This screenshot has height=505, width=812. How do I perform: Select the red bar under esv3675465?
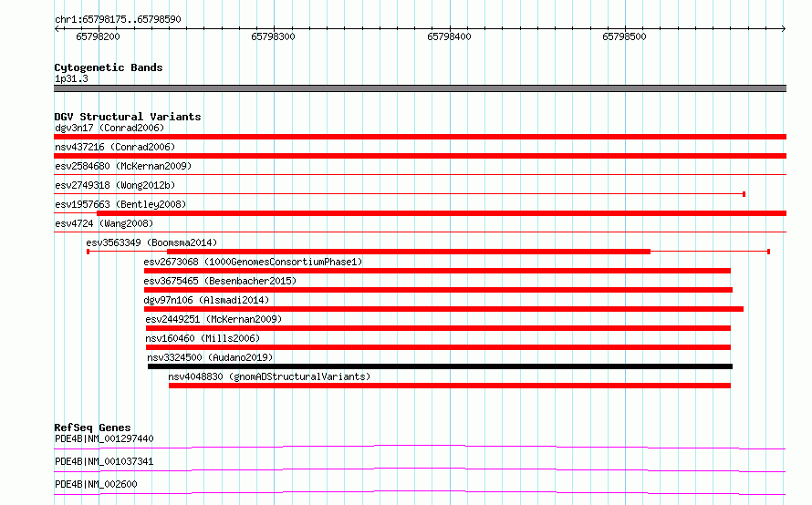pos(438,290)
